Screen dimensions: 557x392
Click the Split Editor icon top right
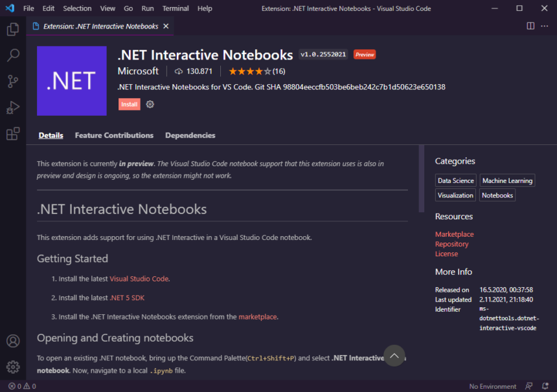(x=529, y=25)
